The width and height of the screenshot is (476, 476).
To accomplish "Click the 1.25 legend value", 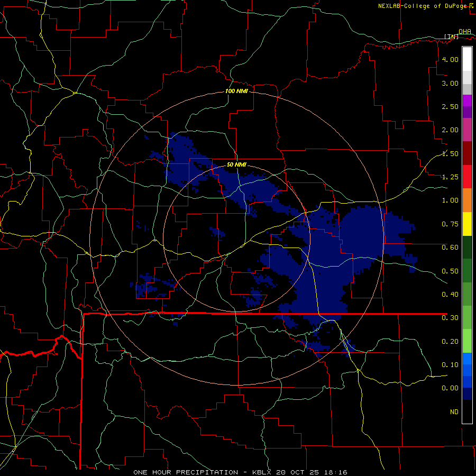I will coord(450,177).
